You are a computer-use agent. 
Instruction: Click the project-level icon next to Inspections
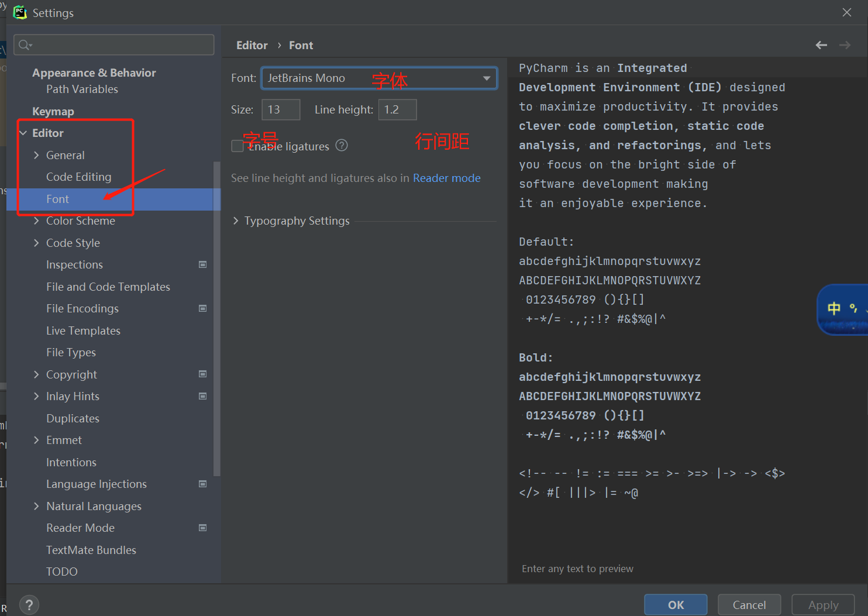[x=203, y=264]
